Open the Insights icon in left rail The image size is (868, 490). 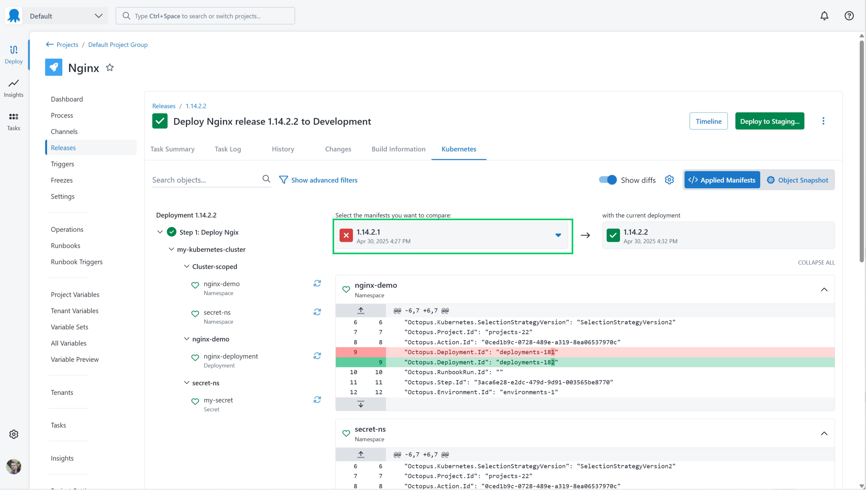[x=13, y=88]
